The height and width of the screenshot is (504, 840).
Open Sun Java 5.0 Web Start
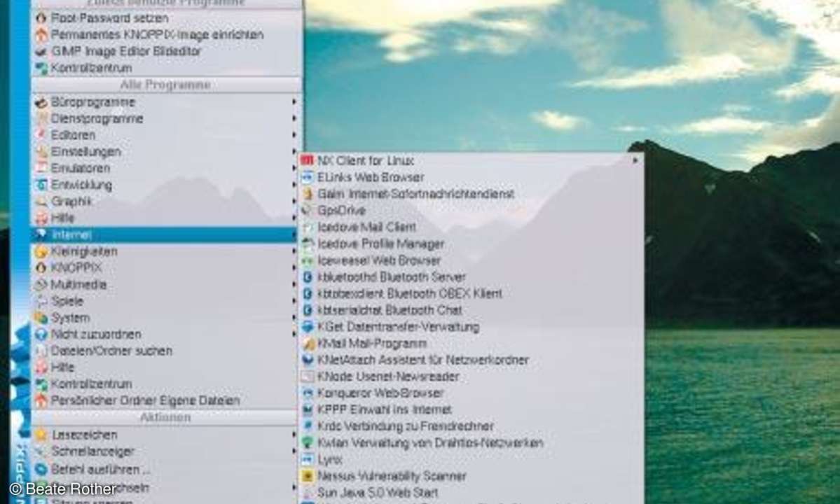point(471,492)
